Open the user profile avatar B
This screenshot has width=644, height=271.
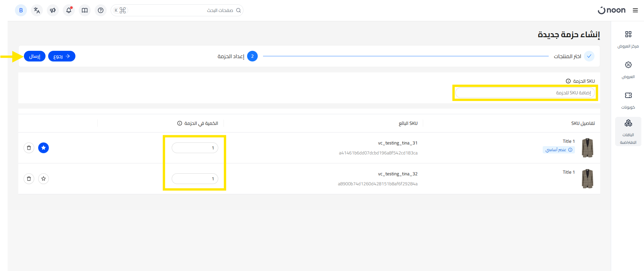21,10
